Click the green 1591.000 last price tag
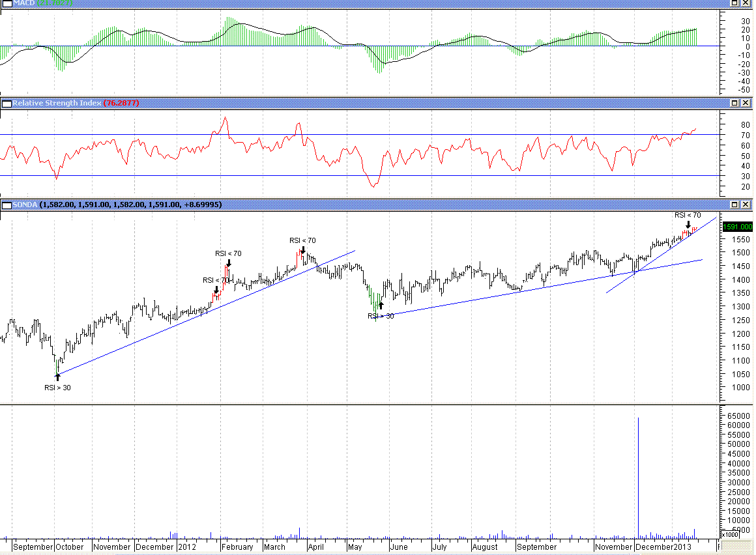This screenshot has height=555, width=756. (x=738, y=227)
